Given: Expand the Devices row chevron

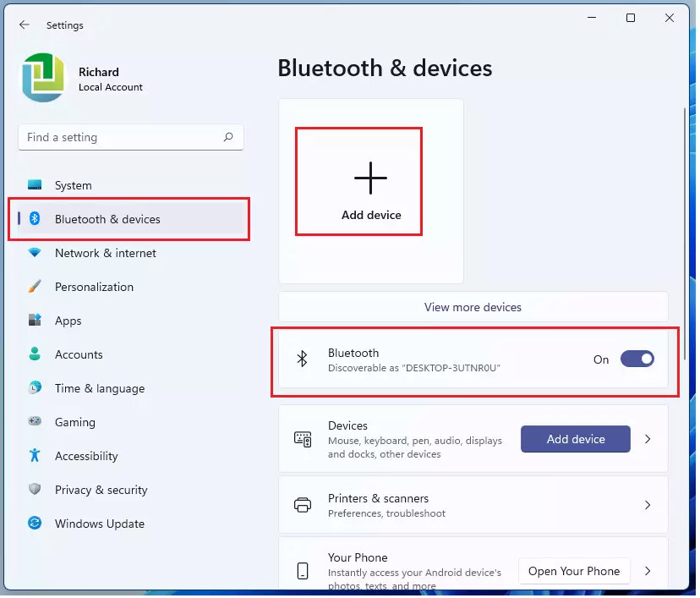Looking at the screenshot, I should (649, 441).
